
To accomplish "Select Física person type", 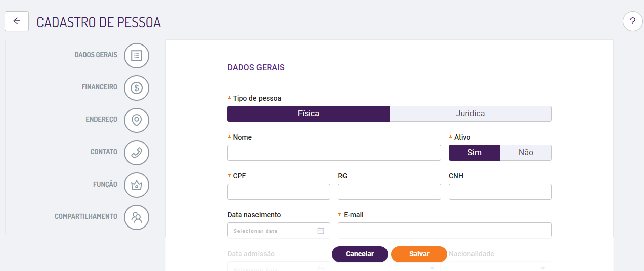I will coord(309,114).
